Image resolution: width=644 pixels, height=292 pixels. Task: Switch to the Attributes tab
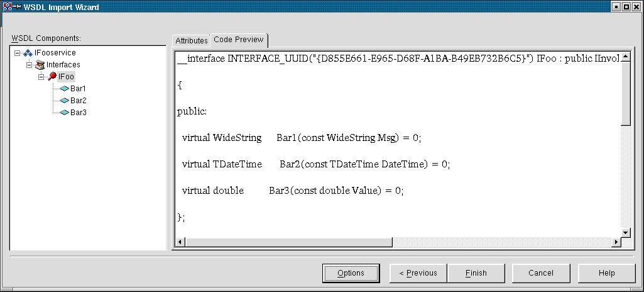191,40
